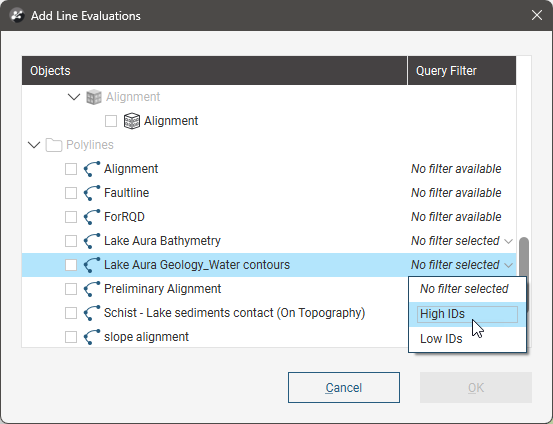Screen dimensions: 553x424
Task: Click the Polylines folder icon
Action: click(x=54, y=145)
